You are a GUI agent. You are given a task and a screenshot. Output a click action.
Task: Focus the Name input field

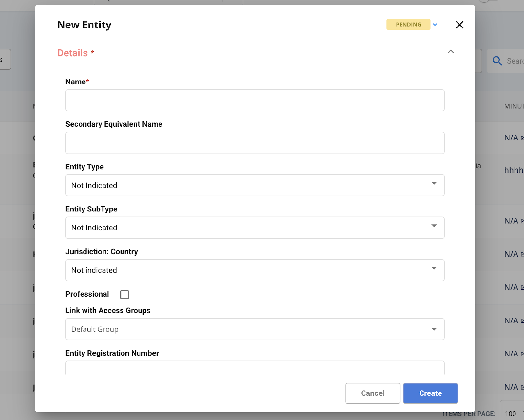(255, 100)
